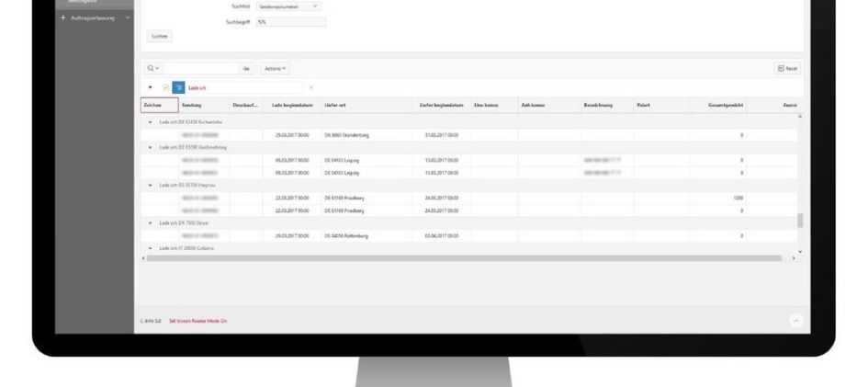The width and height of the screenshot is (868, 387).
Task: Click the Reset button
Action: click(787, 69)
